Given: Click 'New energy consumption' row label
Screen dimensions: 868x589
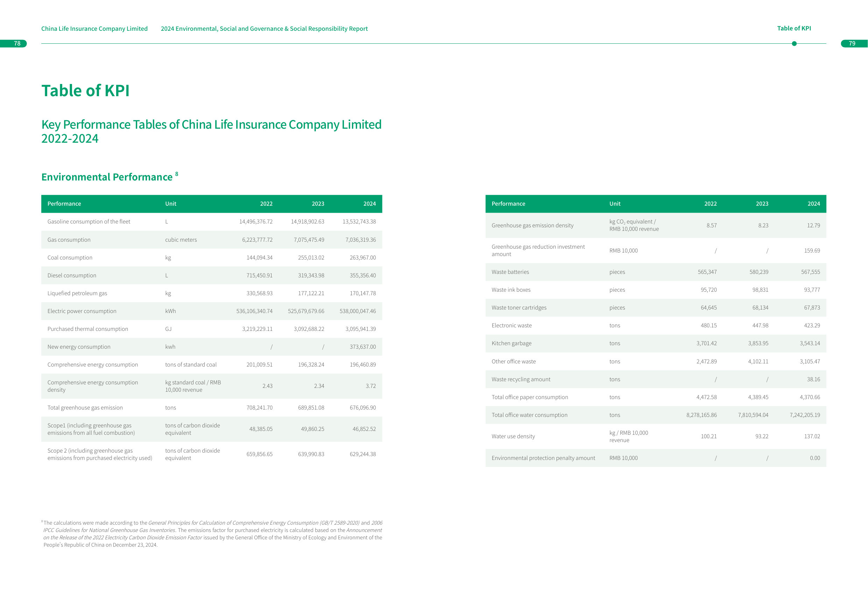Looking at the screenshot, I should (79, 347).
